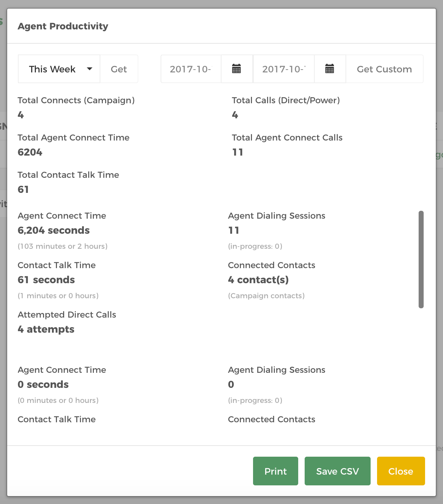Click the Total Agent Connect Calls value 11
This screenshot has height=504, width=443.
[x=238, y=152]
